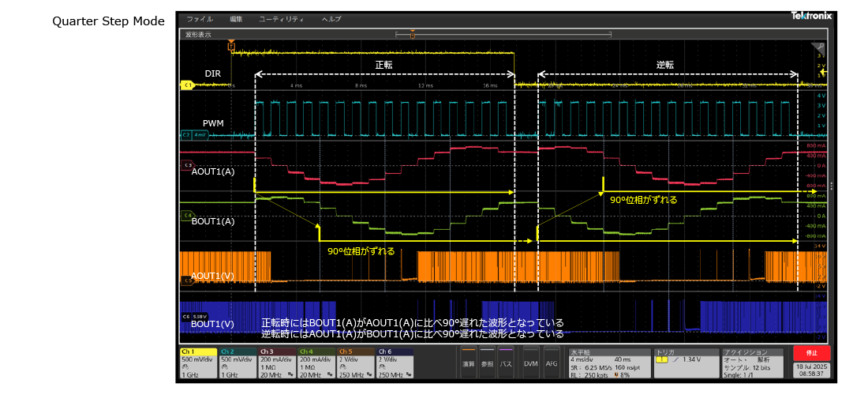Open the Ch 3 settings badge
This screenshot has width=868, height=395.
click(277, 363)
